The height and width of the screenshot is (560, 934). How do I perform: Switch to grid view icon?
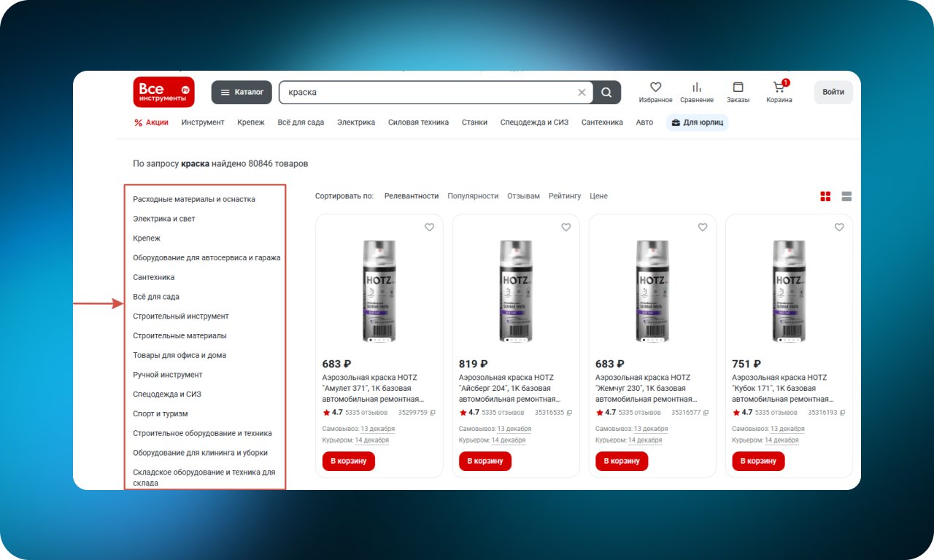pos(825,196)
